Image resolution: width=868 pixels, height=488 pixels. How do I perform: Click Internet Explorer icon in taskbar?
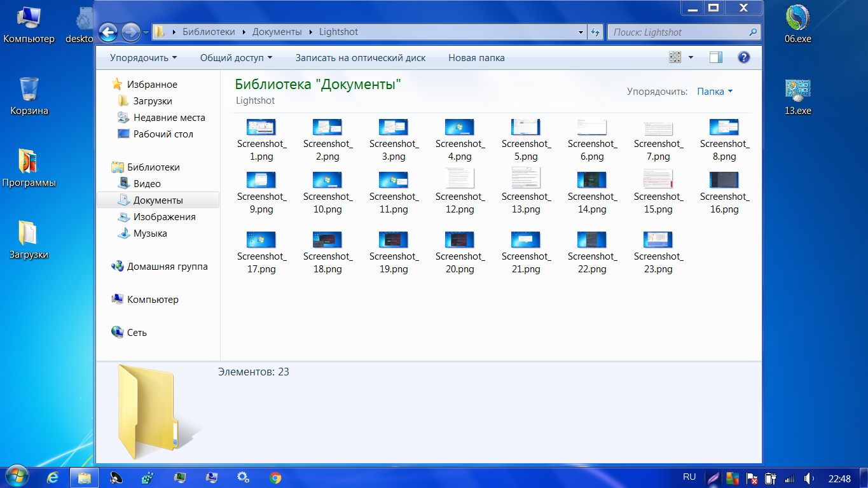coord(53,477)
